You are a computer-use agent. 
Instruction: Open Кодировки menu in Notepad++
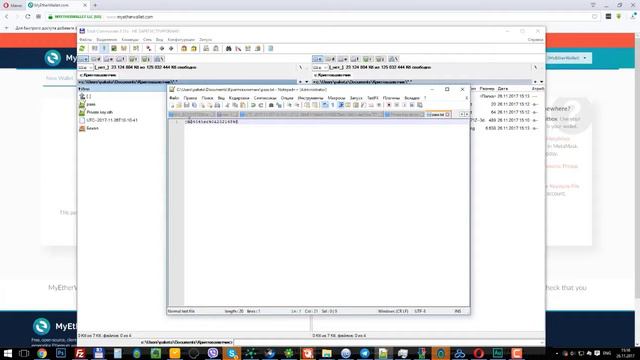click(239, 98)
